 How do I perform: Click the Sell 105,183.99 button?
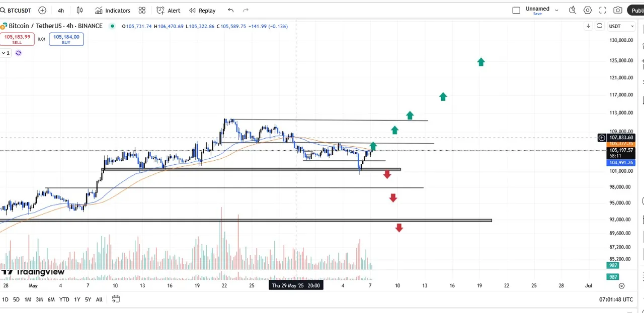[17, 39]
